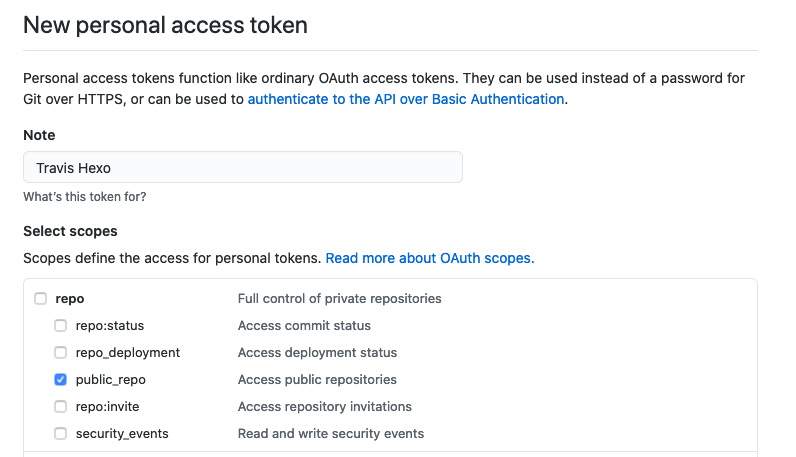Select the security_events checkbox
The image size is (796, 457).
(x=60, y=433)
